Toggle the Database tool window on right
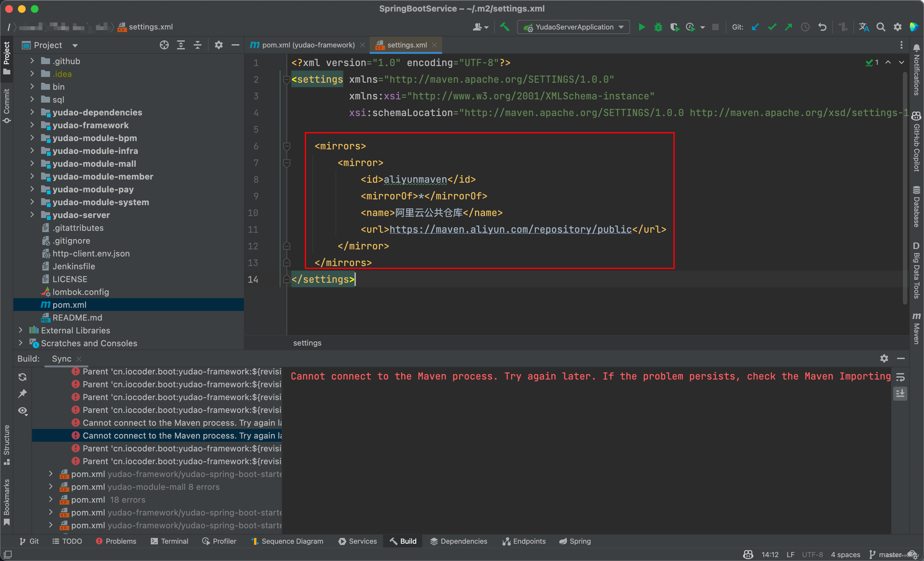 (917, 206)
